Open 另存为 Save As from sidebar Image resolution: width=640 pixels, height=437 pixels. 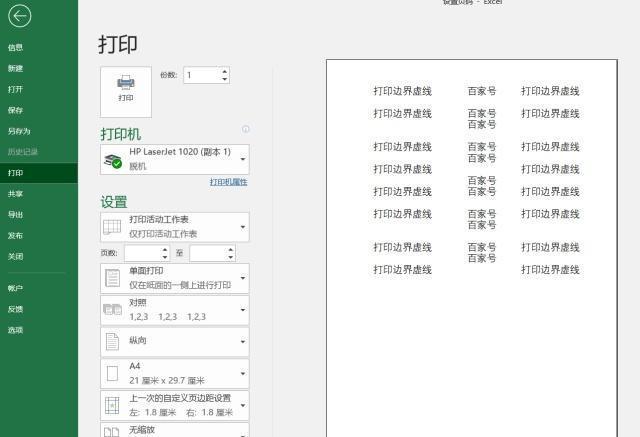point(19,131)
